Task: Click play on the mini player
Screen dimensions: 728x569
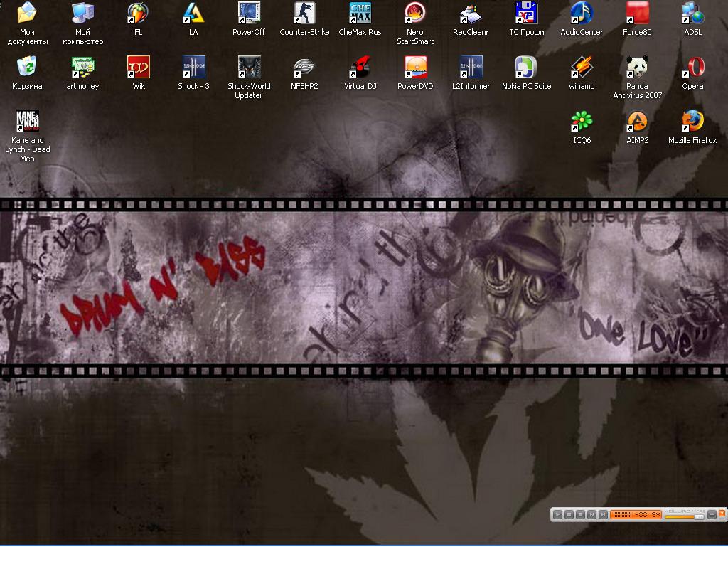Action: [557, 515]
